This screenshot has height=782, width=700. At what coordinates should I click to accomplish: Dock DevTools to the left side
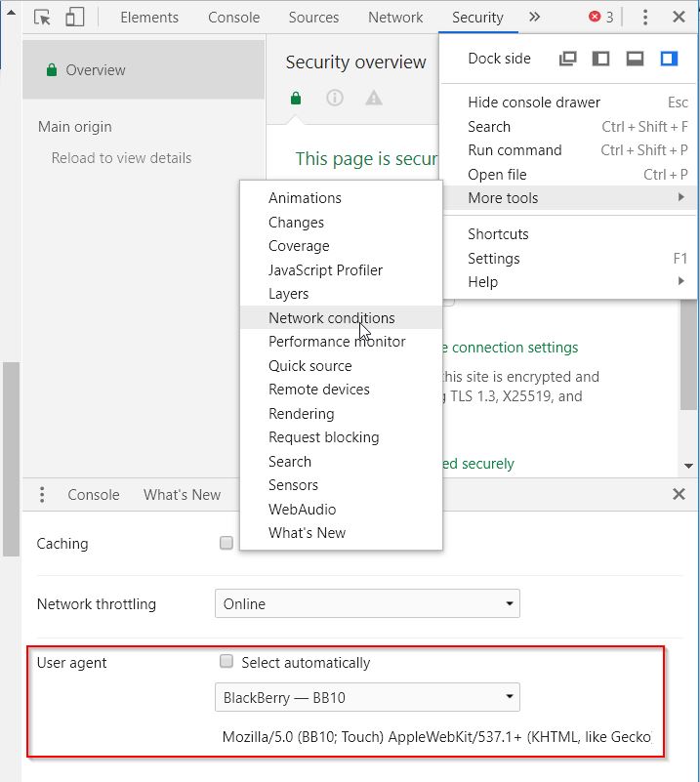tap(601, 59)
